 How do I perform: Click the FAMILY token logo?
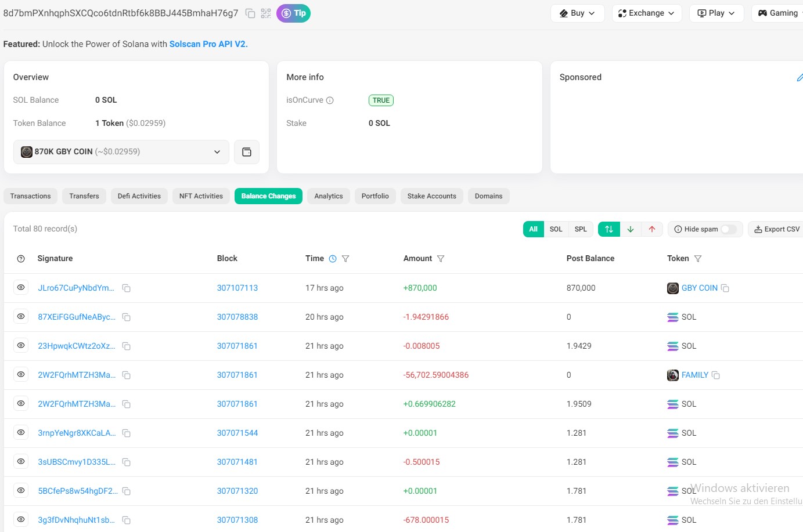tap(673, 375)
